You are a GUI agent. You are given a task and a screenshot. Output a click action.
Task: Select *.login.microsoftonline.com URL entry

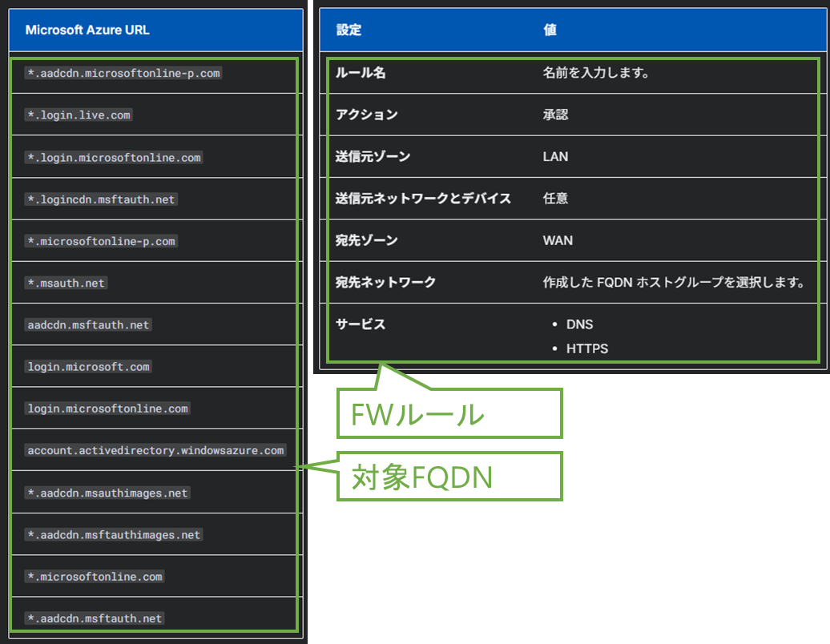point(114,157)
